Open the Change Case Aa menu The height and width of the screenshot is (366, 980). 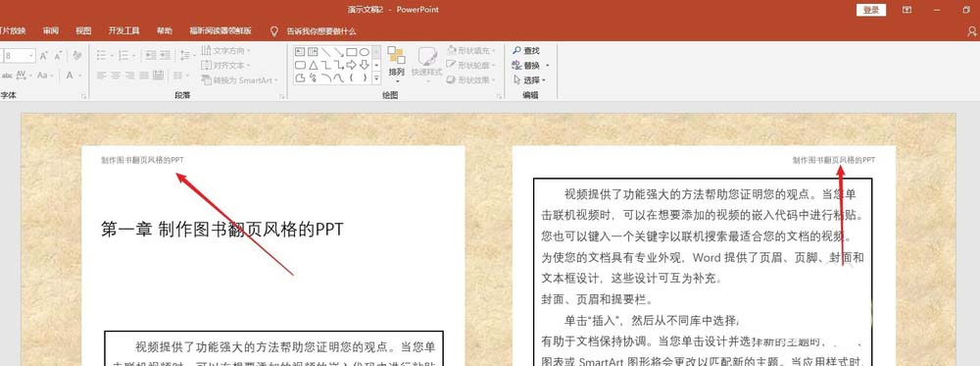click(x=44, y=76)
